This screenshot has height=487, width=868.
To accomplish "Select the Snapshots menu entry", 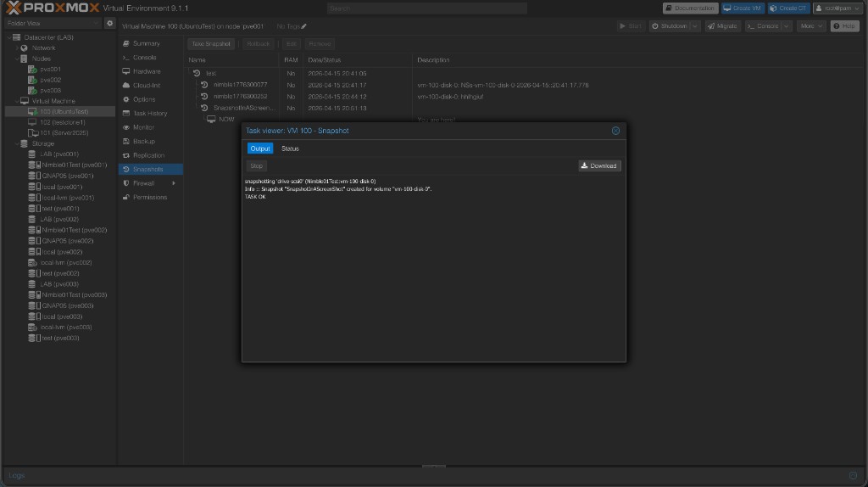I will click(150, 169).
